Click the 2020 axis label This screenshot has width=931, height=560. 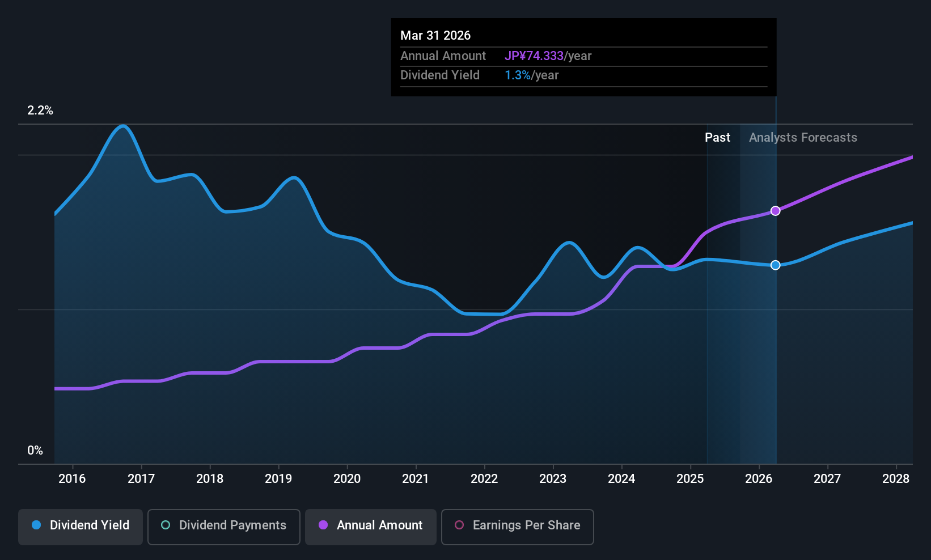[x=347, y=479]
